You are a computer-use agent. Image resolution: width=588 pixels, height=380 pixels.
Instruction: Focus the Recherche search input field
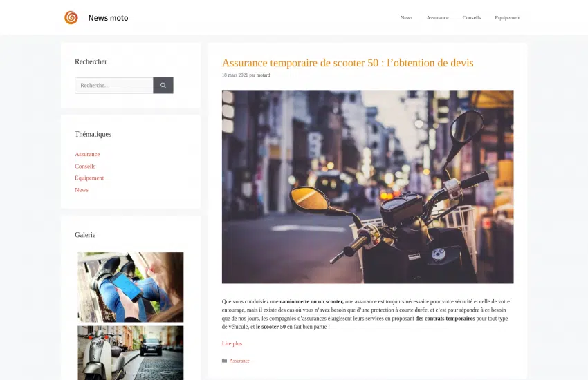pyautogui.click(x=114, y=86)
